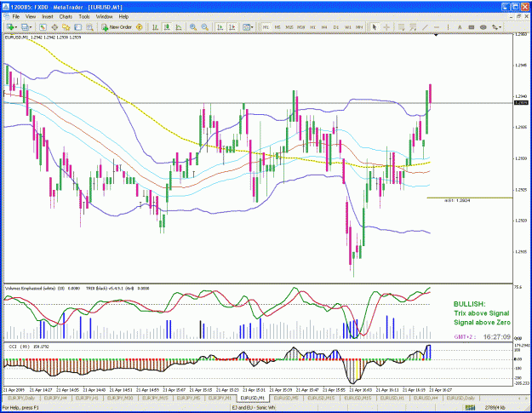Switch to the EURJPY,H4 chart tab

55,398
